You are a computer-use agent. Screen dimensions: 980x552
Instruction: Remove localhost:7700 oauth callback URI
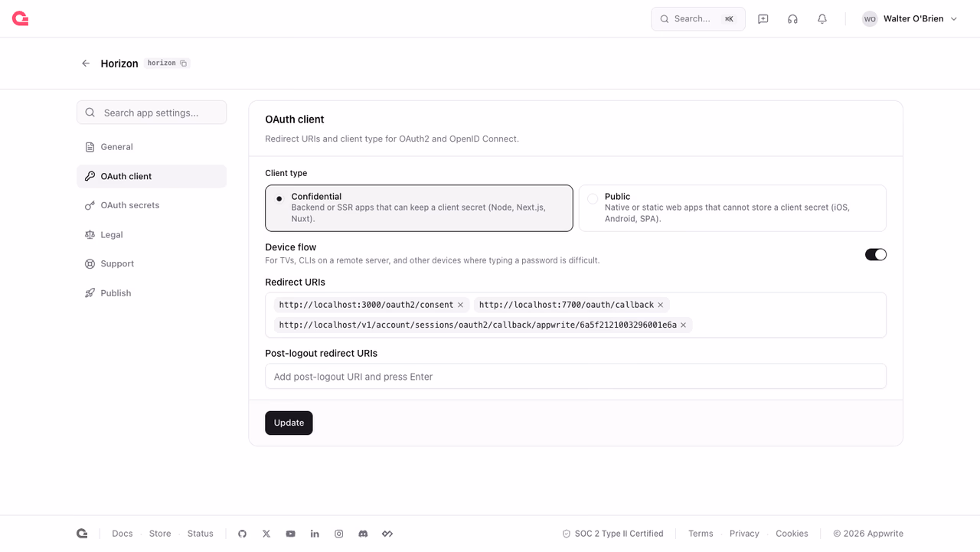click(x=661, y=305)
